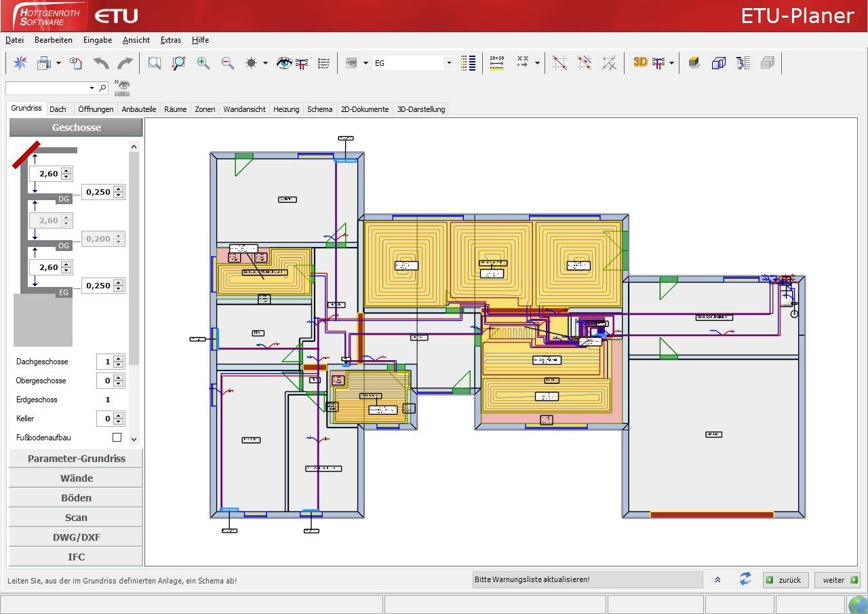The image size is (868, 614).
Task: Click the undo arrow in the toolbar
Action: pyautogui.click(x=101, y=63)
